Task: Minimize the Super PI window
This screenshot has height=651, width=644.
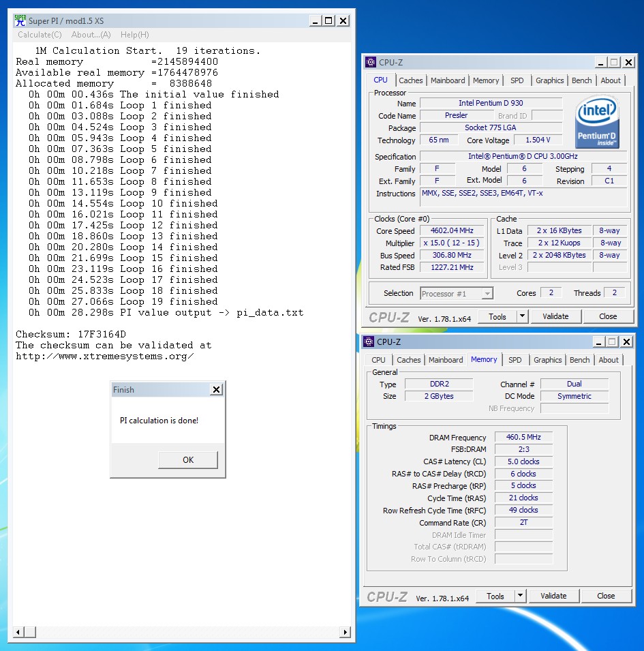Action: click(x=316, y=20)
